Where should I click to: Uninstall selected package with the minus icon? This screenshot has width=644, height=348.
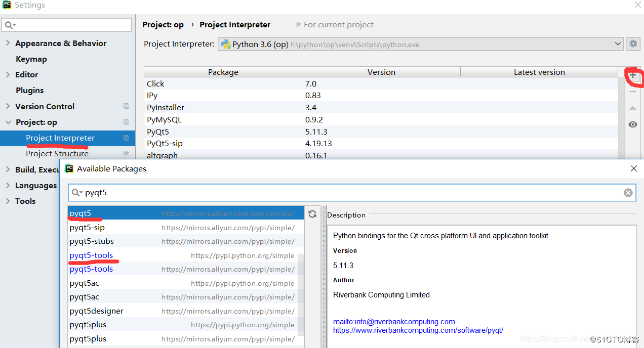pyautogui.click(x=633, y=92)
